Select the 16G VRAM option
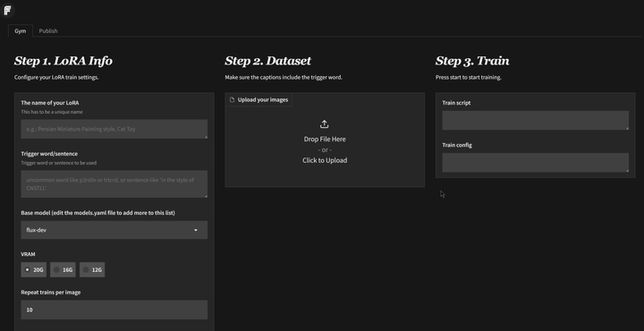644x331 pixels. click(x=63, y=270)
